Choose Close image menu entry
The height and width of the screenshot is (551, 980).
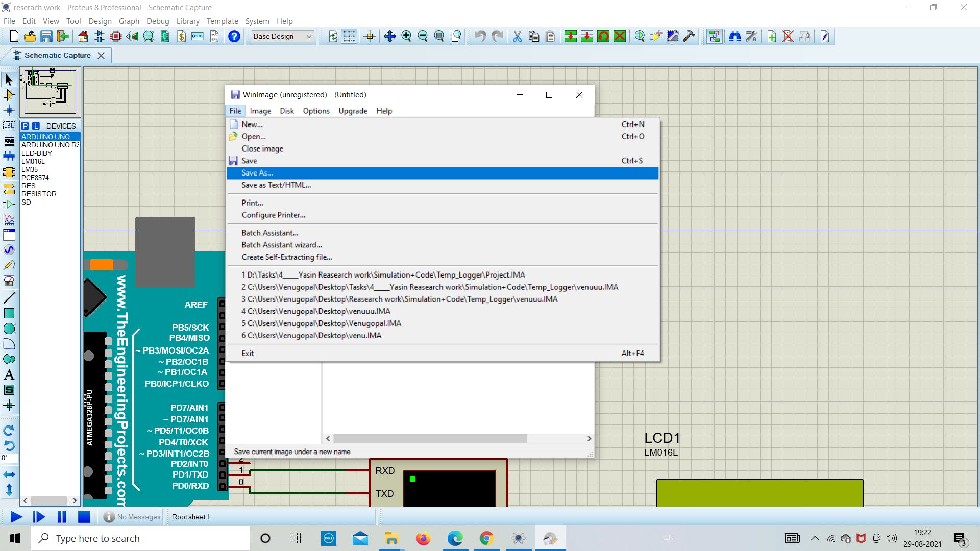coord(443,149)
